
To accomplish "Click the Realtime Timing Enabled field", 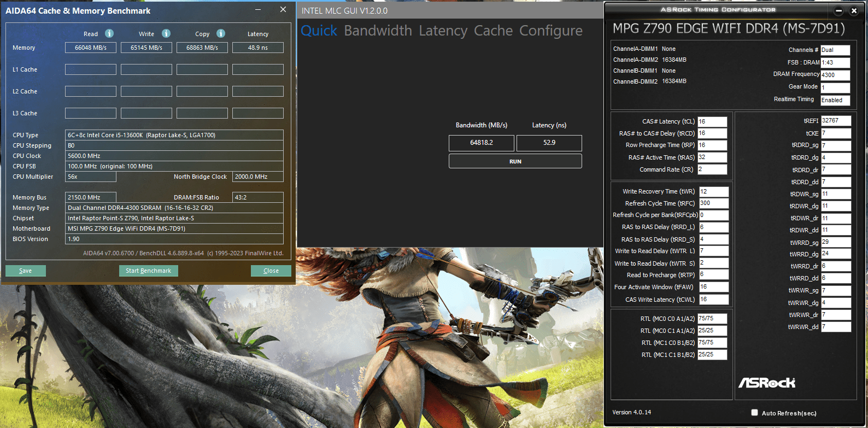I will coord(835,100).
